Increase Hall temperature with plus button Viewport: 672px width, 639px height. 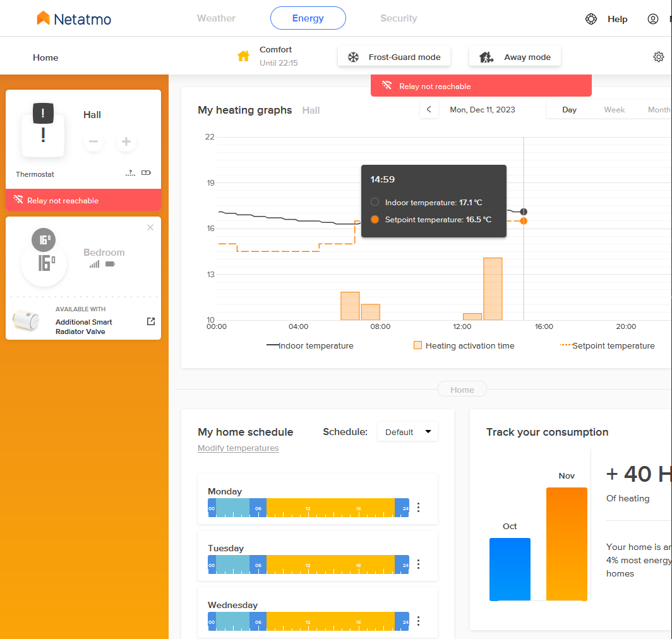(126, 141)
